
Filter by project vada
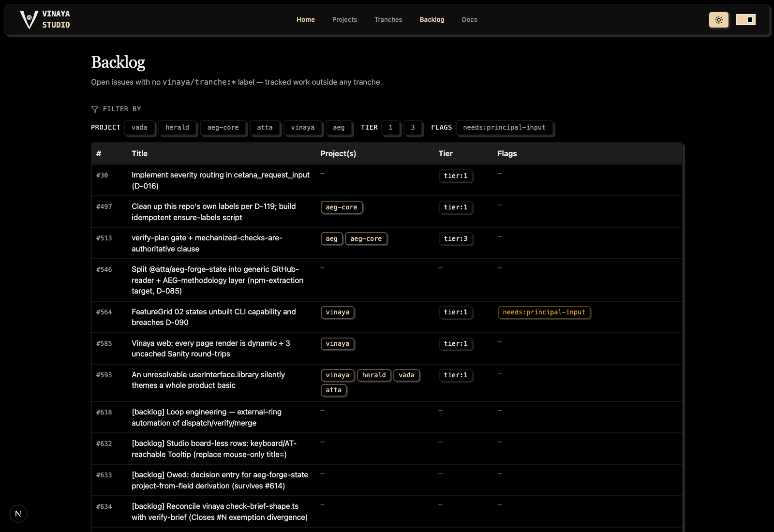[139, 128]
